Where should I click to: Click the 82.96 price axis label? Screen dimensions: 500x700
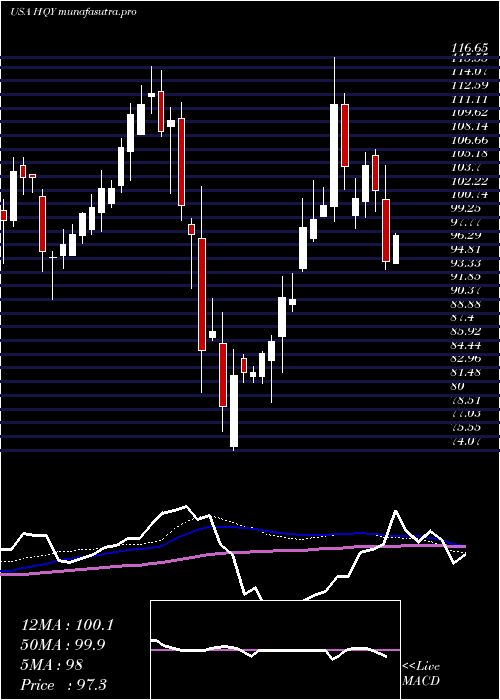(x=467, y=359)
